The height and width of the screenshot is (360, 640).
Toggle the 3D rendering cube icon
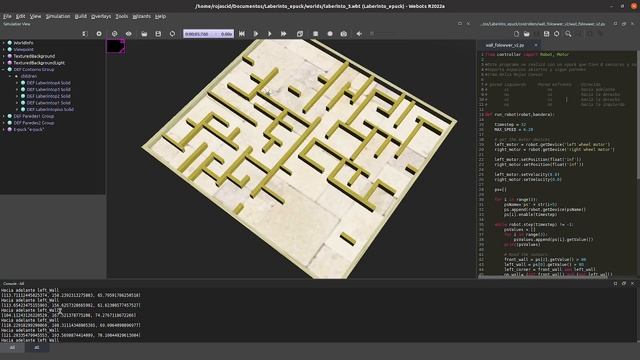[300, 34]
